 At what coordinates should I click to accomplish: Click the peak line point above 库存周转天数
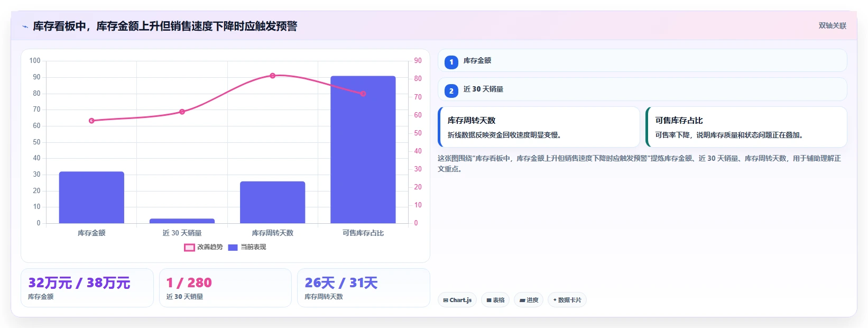pos(273,76)
